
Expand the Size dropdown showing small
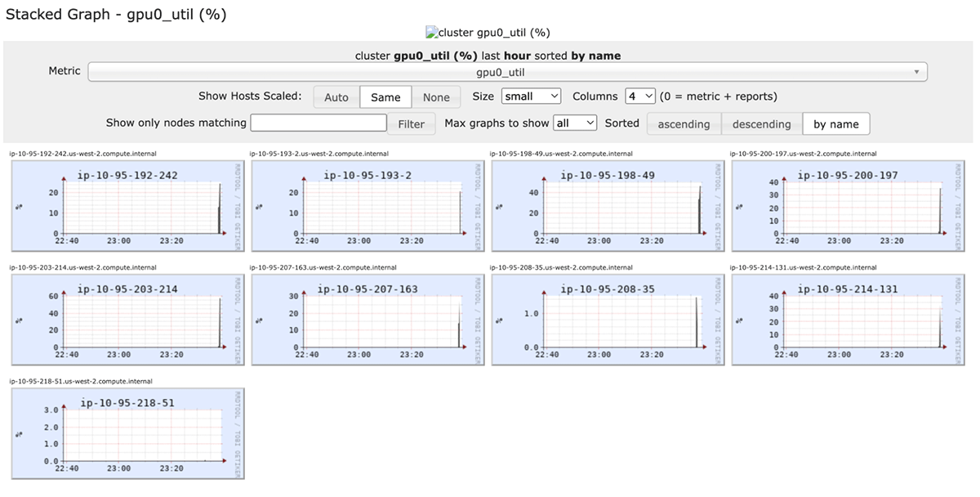tap(531, 96)
